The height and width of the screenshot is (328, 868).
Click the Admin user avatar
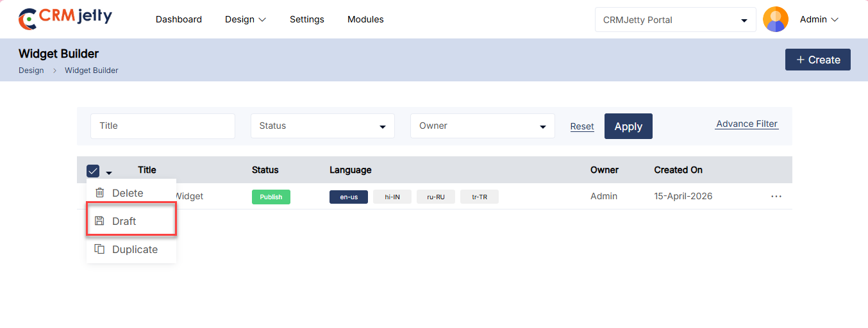tap(775, 19)
